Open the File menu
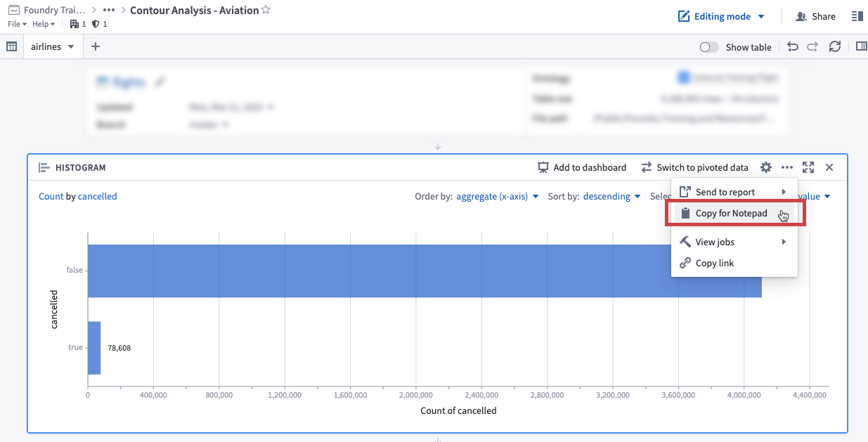The image size is (868, 442). click(x=17, y=24)
